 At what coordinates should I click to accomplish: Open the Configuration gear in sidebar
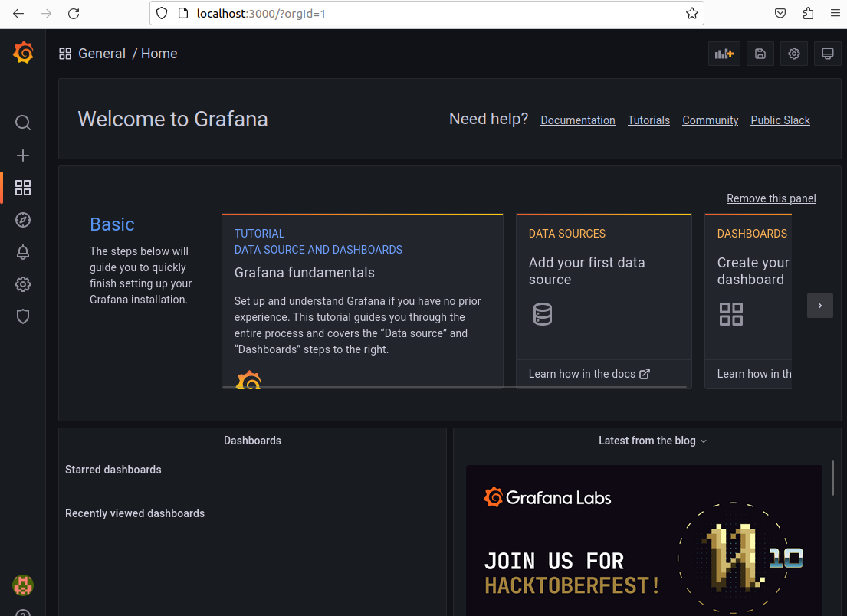tap(23, 284)
